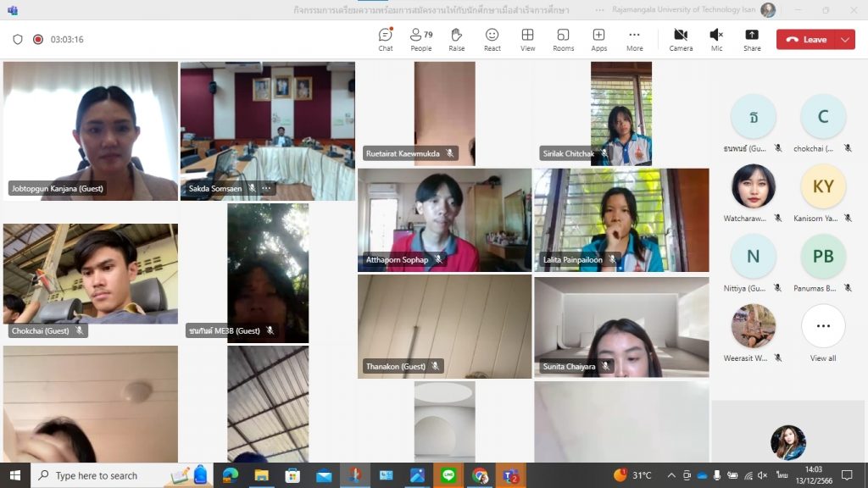Image resolution: width=868 pixels, height=488 pixels.
Task: Click the shield privacy icon
Action: pos(18,40)
